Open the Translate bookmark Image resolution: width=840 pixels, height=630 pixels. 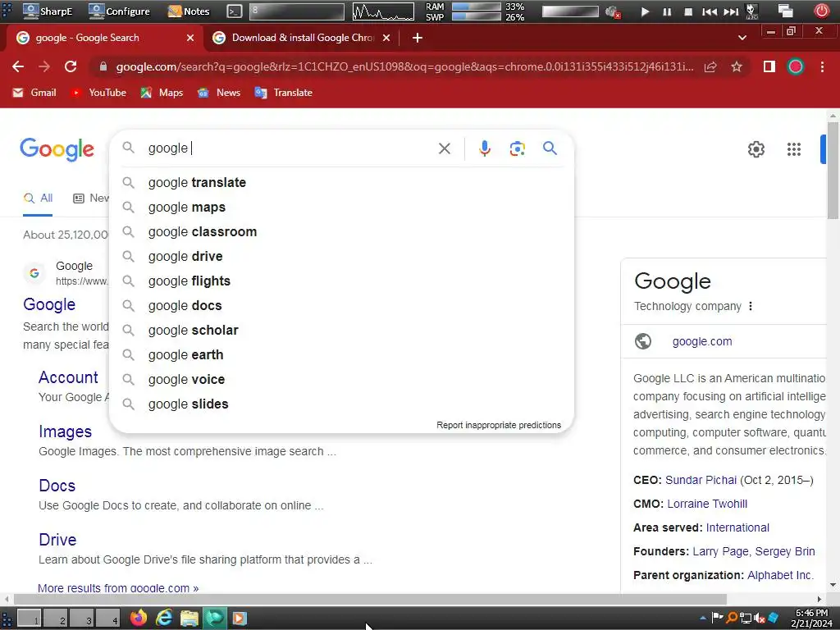[283, 93]
